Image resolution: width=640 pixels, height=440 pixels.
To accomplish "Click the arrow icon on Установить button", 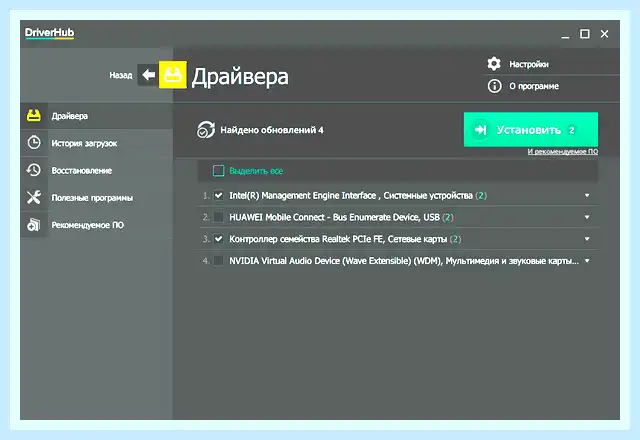I will (x=480, y=130).
